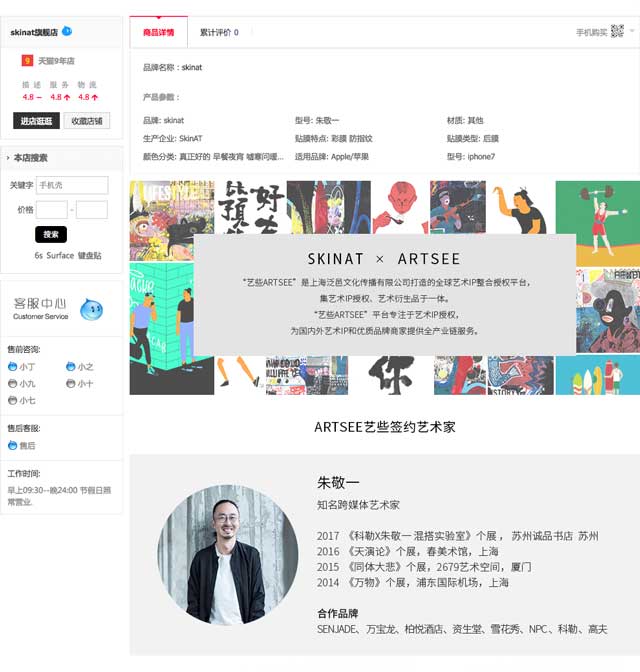Click the artist name 朱敬一 heading
The width and height of the screenshot is (640, 672).
click(x=338, y=483)
